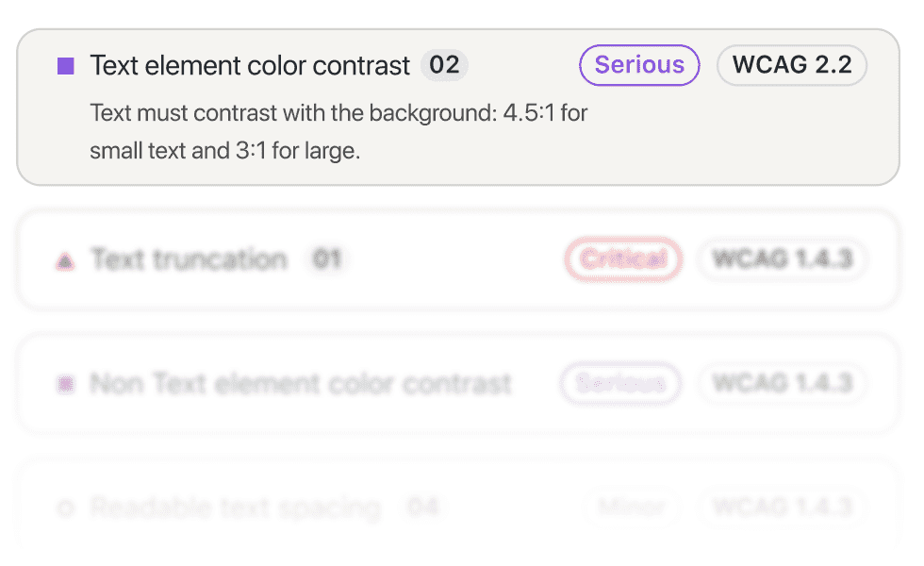Click the count badge 04 beside Readable text spacing

pos(422,508)
